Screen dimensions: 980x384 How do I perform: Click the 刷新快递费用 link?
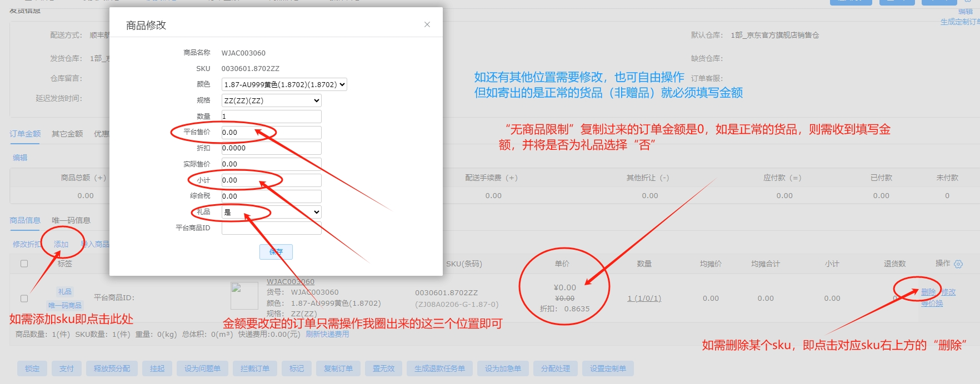[327, 334]
